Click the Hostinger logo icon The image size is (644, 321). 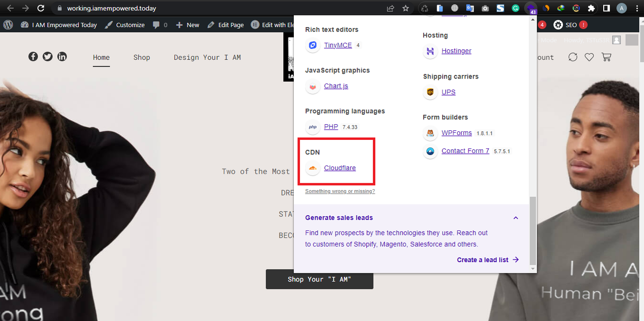pyautogui.click(x=430, y=51)
